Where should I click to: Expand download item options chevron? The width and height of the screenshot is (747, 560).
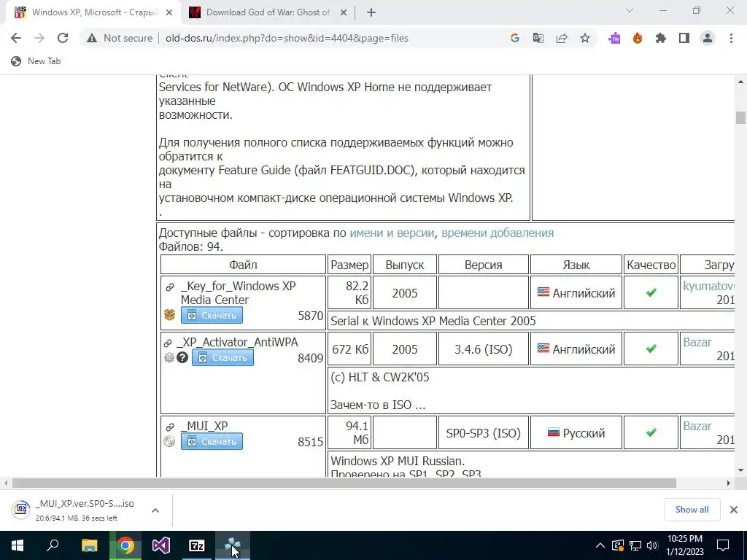155,510
